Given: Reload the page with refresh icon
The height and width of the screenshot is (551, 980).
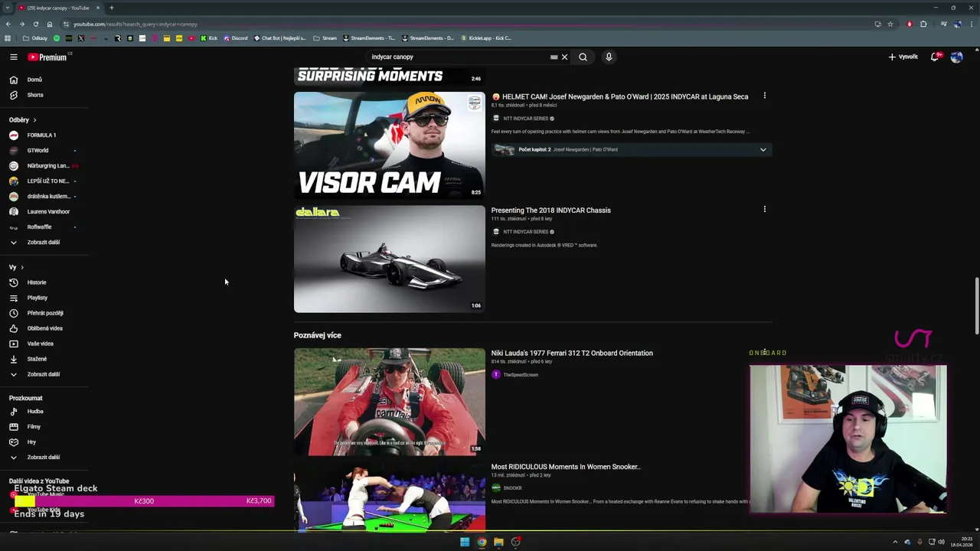Looking at the screenshot, I should (35, 24).
